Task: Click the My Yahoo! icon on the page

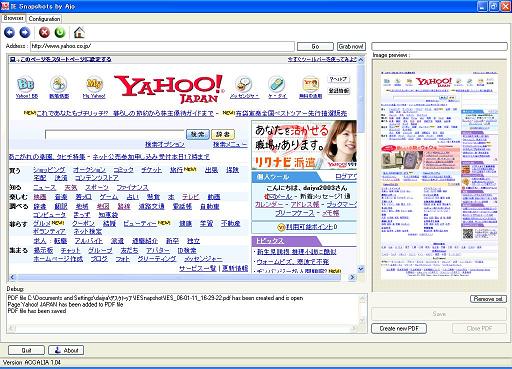Action: pos(94,84)
